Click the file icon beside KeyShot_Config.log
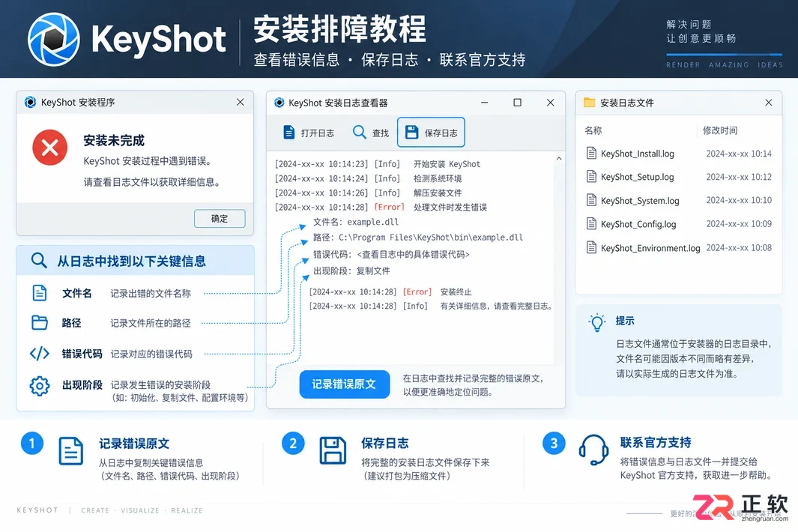The width and height of the screenshot is (798, 532). (x=591, y=223)
